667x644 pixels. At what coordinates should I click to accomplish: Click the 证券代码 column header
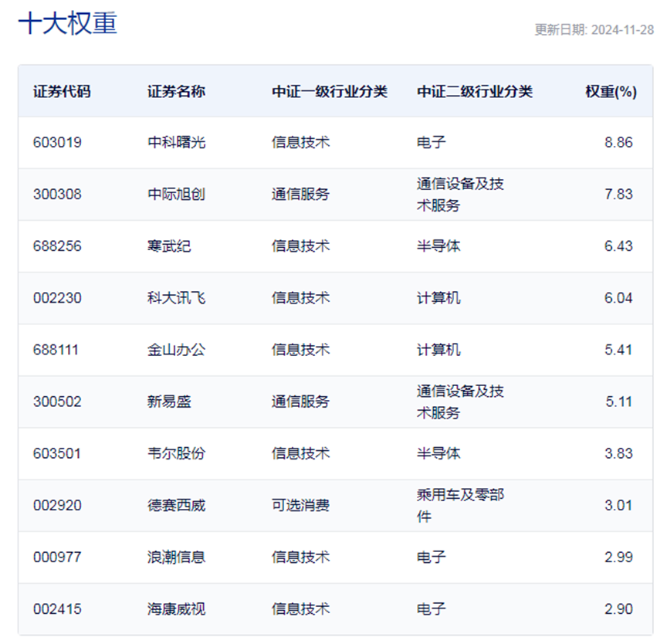click(62, 91)
